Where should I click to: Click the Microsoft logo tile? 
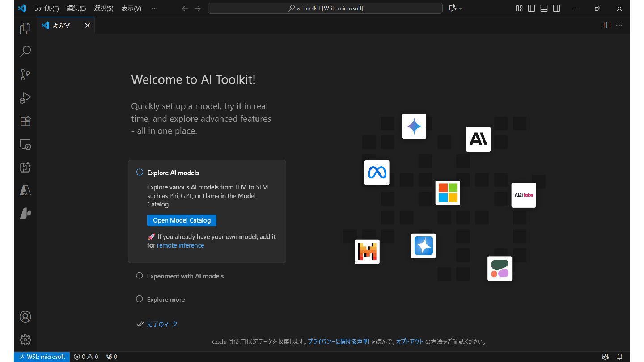click(448, 193)
